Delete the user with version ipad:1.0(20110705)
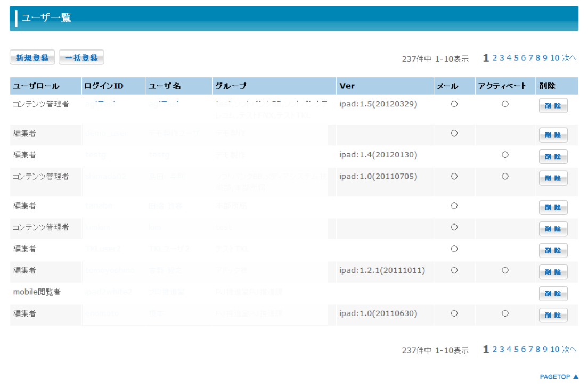 553,178
